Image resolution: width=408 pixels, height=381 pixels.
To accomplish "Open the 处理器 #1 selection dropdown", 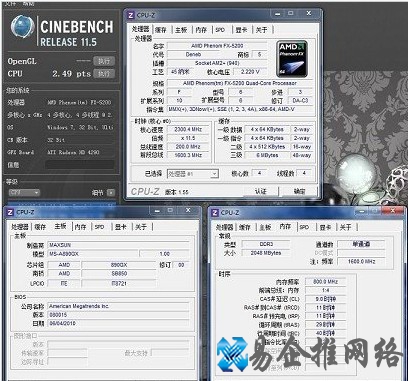I will [193, 174].
